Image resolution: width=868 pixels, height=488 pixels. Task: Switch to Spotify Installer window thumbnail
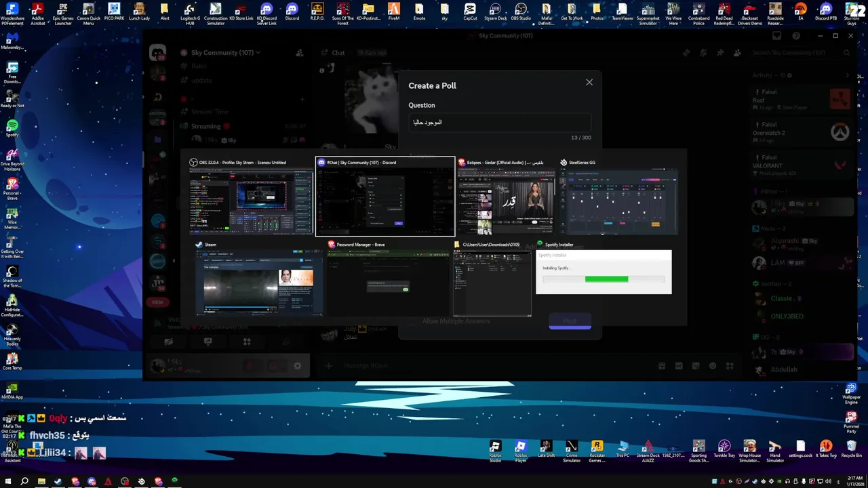[604, 268]
